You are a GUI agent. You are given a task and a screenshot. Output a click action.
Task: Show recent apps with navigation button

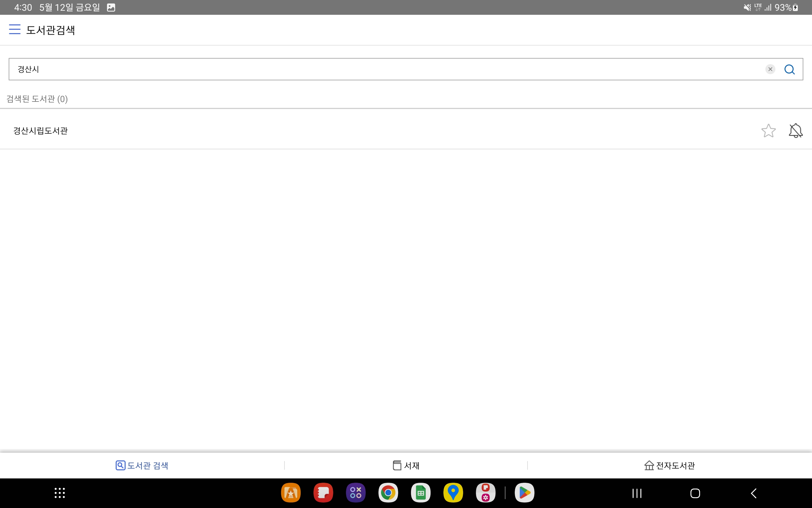pyautogui.click(x=637, y=493)
